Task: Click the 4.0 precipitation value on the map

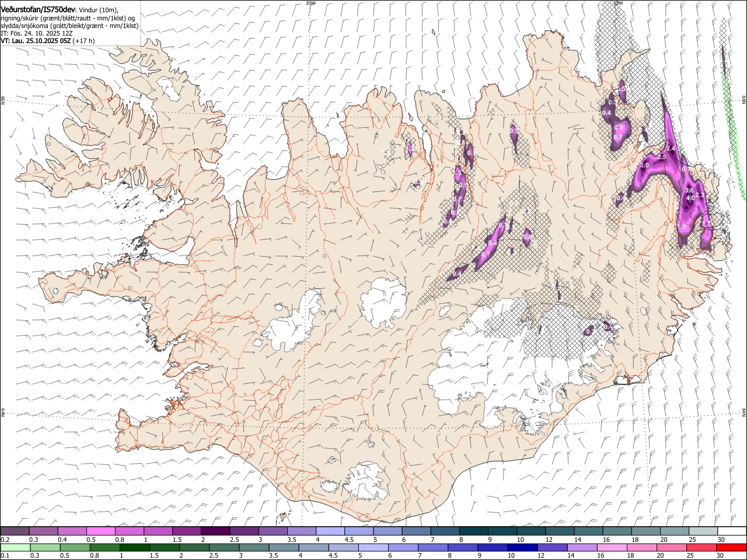Action: pyautogui.click(x=690, y=198)
